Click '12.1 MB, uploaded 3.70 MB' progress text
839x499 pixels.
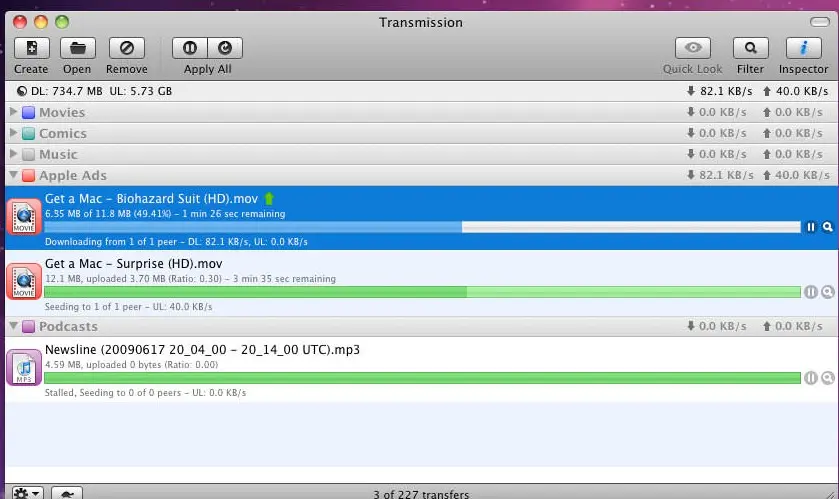(105, 279)
